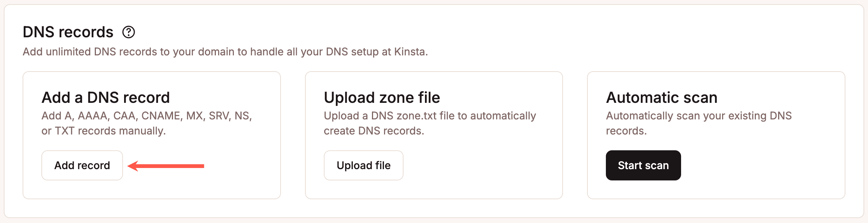Start a DNS scan with Start scan
The height and width of the screenshot is (223, 868).
click(x=643, y=165)
